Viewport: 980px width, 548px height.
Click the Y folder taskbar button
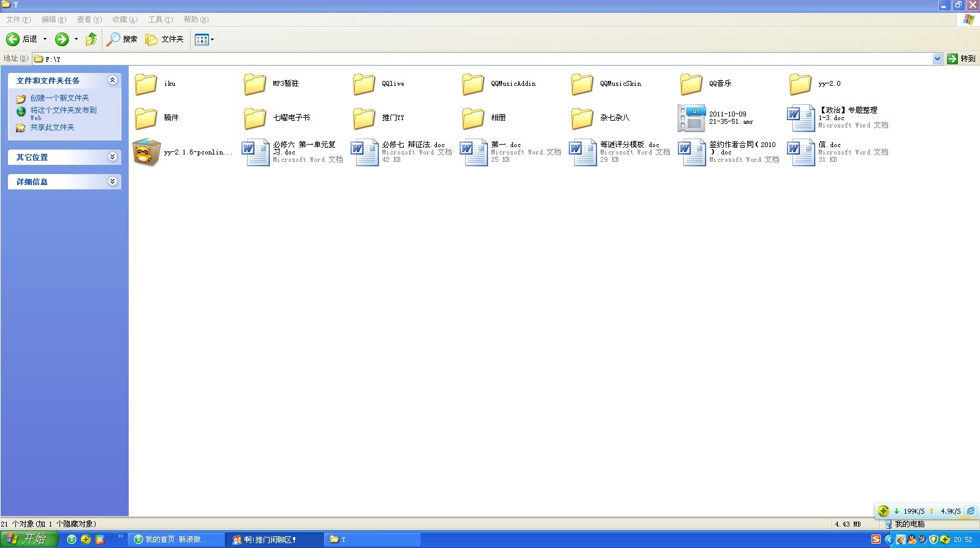point(373,539)
